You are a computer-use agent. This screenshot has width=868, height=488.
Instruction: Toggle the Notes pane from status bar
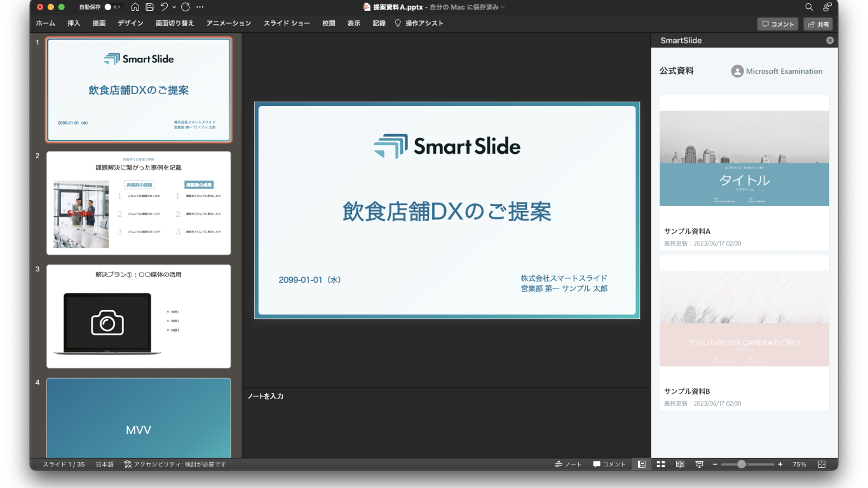568,464
